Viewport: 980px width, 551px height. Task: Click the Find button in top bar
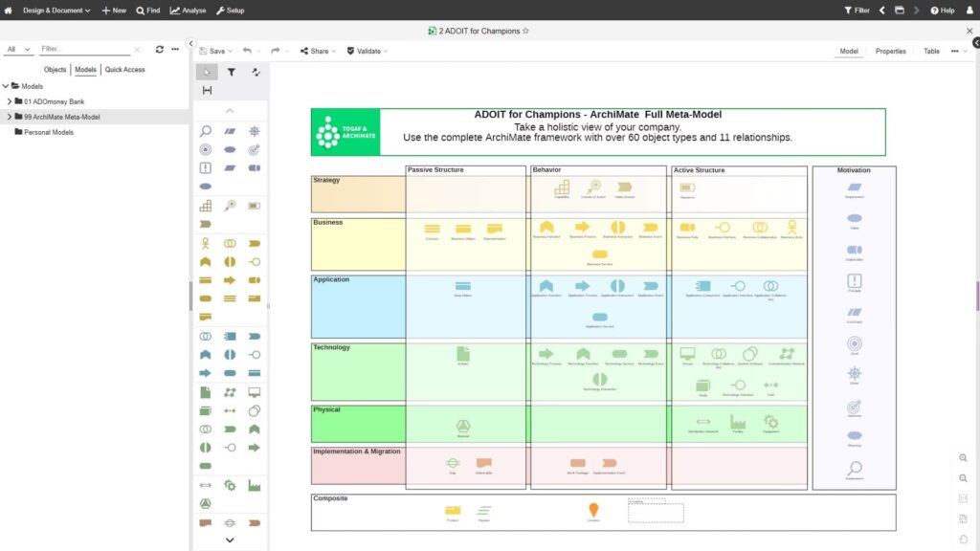(x=148, y=11)
